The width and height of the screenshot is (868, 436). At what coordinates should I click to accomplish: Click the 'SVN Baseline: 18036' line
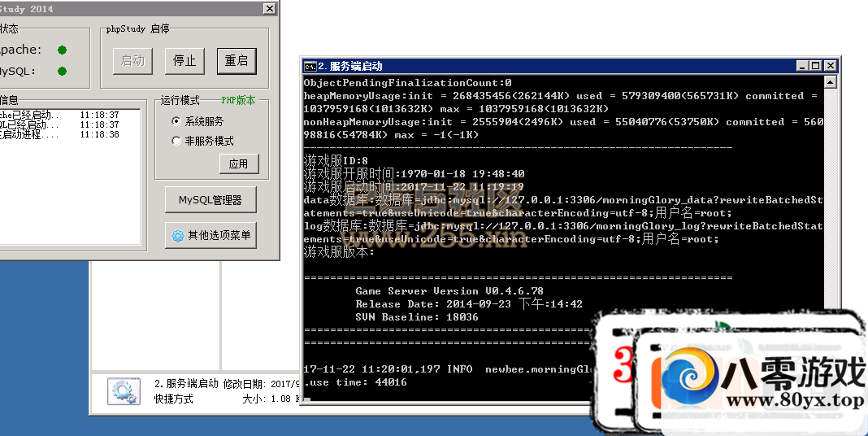[417, 317]
